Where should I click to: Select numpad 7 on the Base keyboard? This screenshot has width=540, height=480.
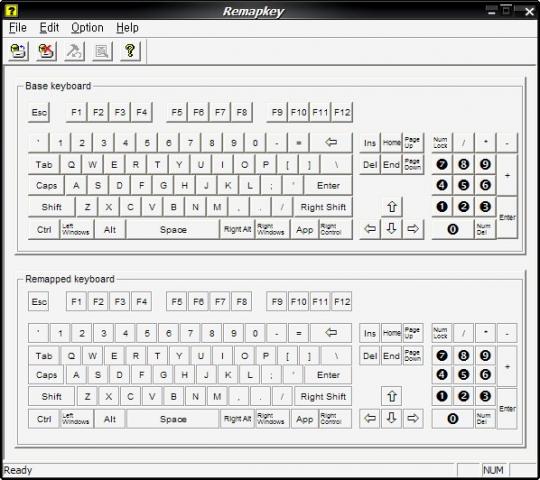[442, 164]
